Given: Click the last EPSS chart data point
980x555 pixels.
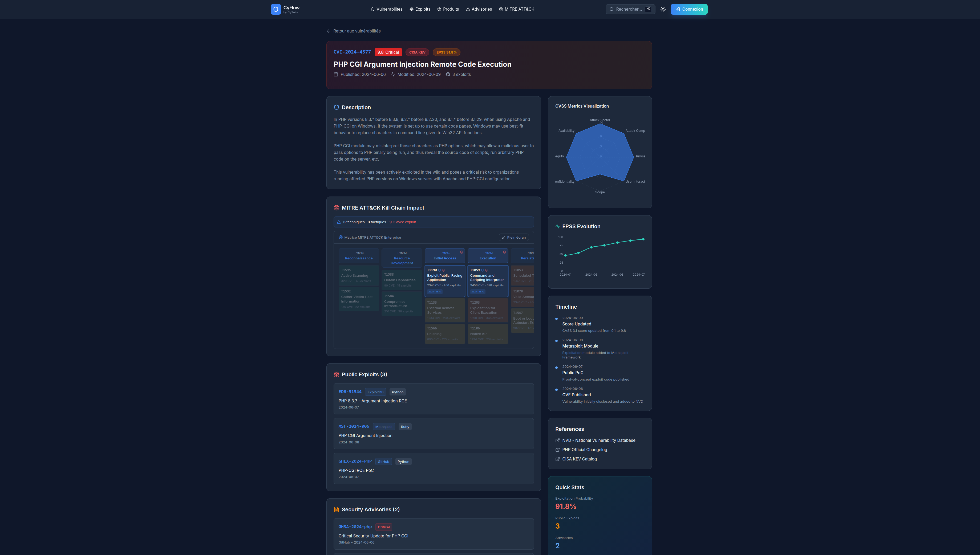Looking at the screenshot, I should pos(643,239).
